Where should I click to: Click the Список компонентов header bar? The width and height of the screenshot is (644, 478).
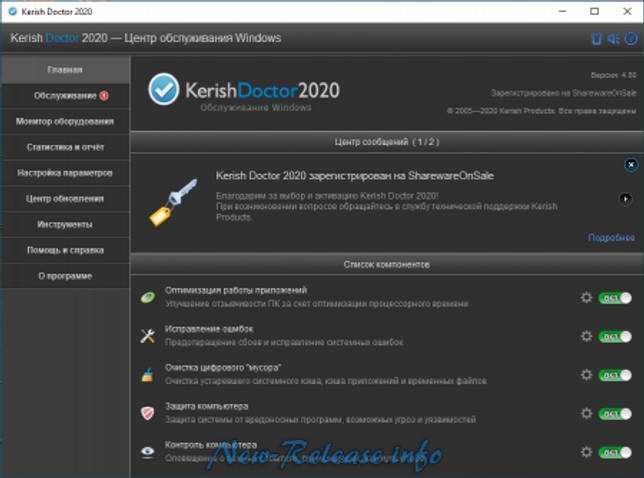[387, 264]
